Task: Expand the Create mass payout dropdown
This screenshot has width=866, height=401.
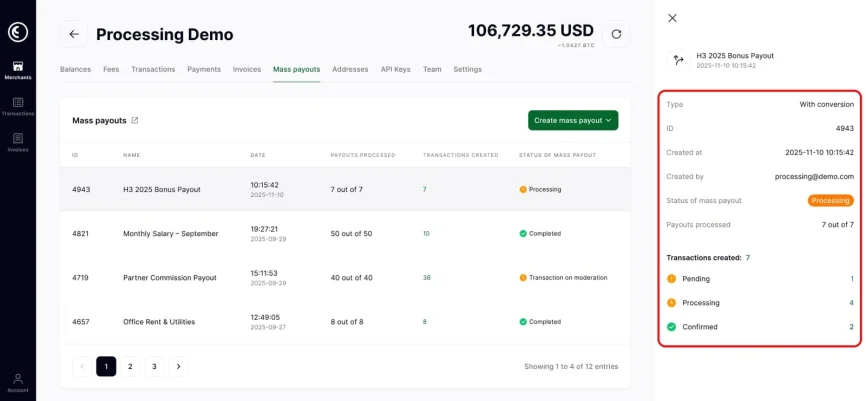Action: [x=573, y=120]
